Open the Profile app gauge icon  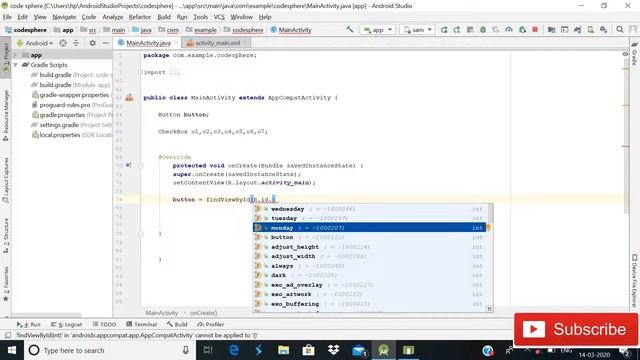click(509, 30)
